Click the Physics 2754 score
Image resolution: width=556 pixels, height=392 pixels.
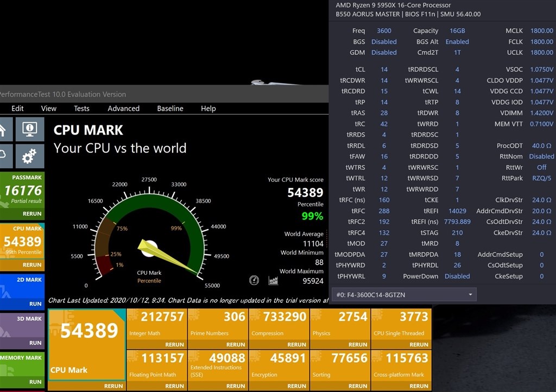[353, 317]
